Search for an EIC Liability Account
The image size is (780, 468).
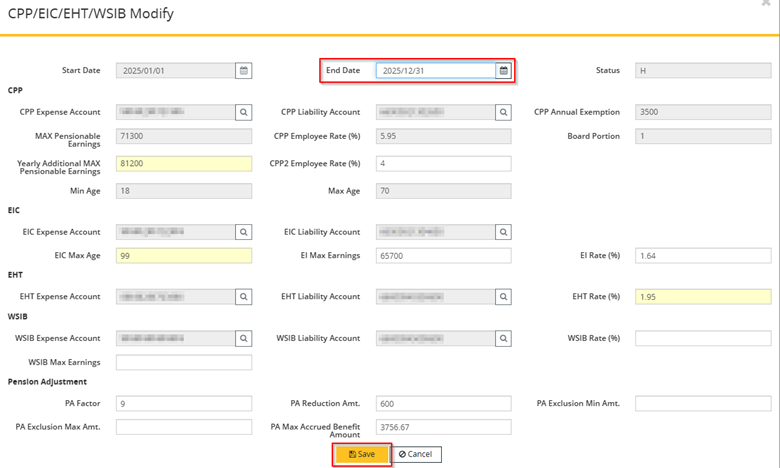[503, 232]
